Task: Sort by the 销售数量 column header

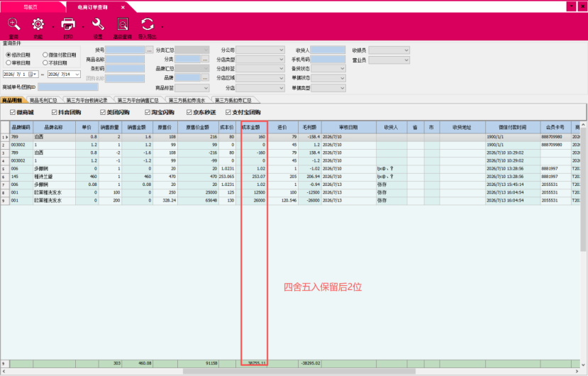Action: [x=109, y=127]
